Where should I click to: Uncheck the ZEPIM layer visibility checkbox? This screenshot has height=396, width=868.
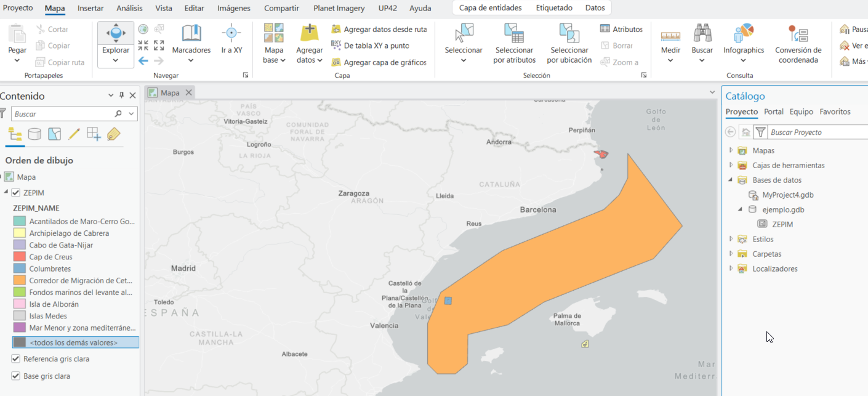16,193
